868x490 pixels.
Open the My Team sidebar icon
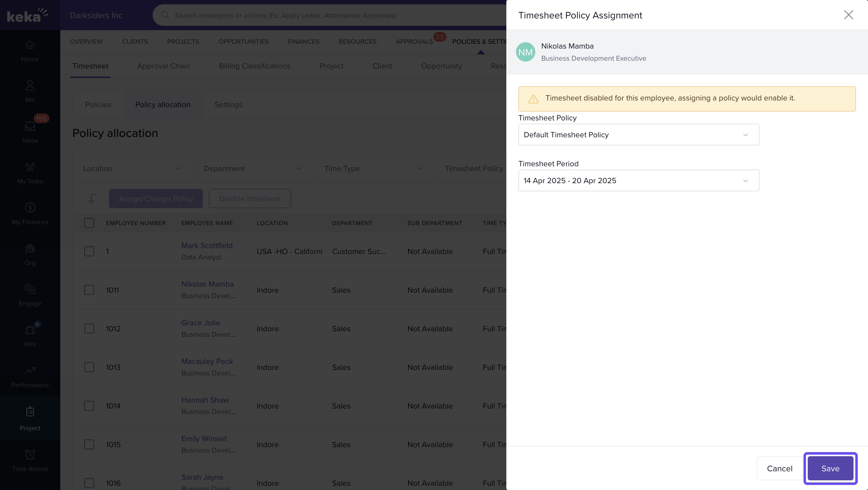click(x=30, y=167)
